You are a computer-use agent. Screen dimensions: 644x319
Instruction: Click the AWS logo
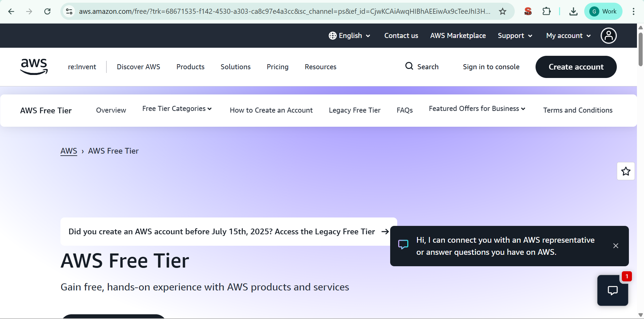(x=34, y=67)
